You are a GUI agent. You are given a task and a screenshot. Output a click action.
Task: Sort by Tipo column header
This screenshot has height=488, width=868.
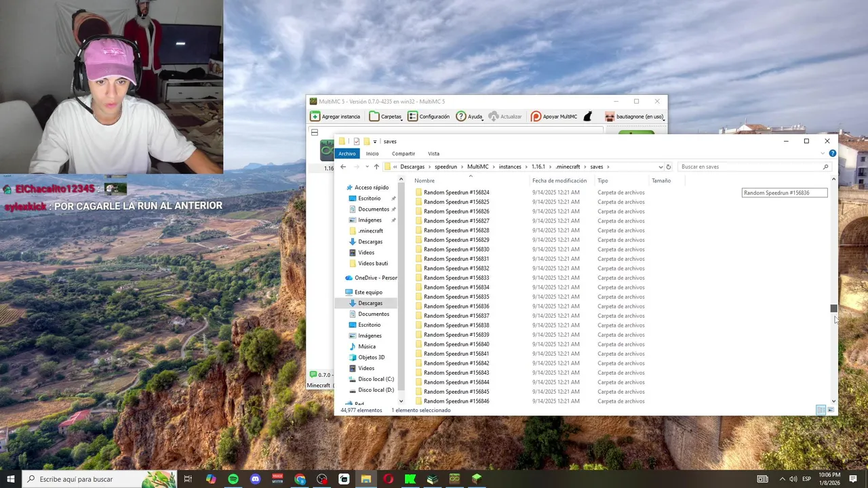coord(621,181)
